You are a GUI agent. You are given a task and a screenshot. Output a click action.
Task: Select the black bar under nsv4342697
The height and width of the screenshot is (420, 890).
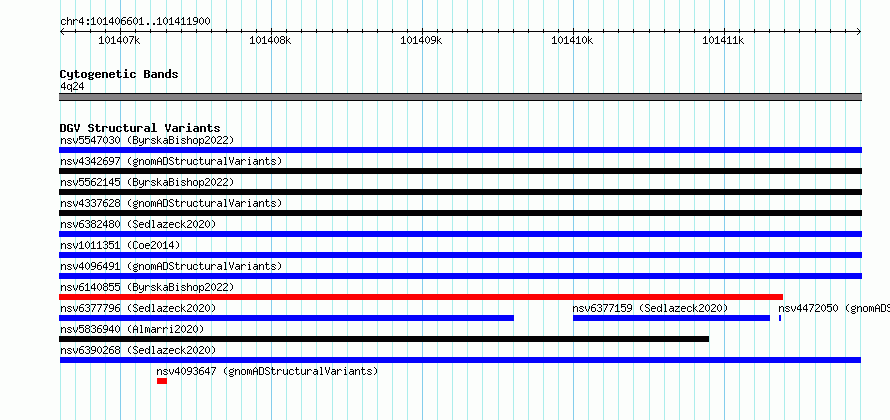(x=460, y=171)
